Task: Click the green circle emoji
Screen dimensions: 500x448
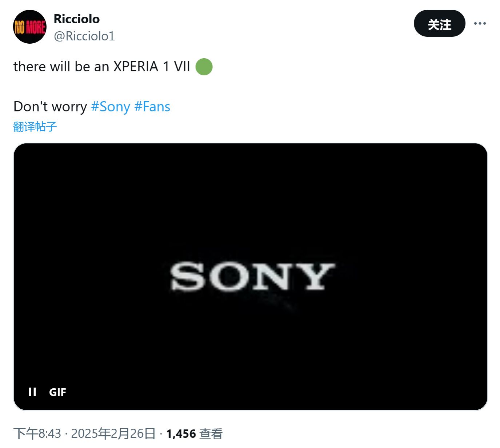Action: pyautogui.click(x=204, y=67)
